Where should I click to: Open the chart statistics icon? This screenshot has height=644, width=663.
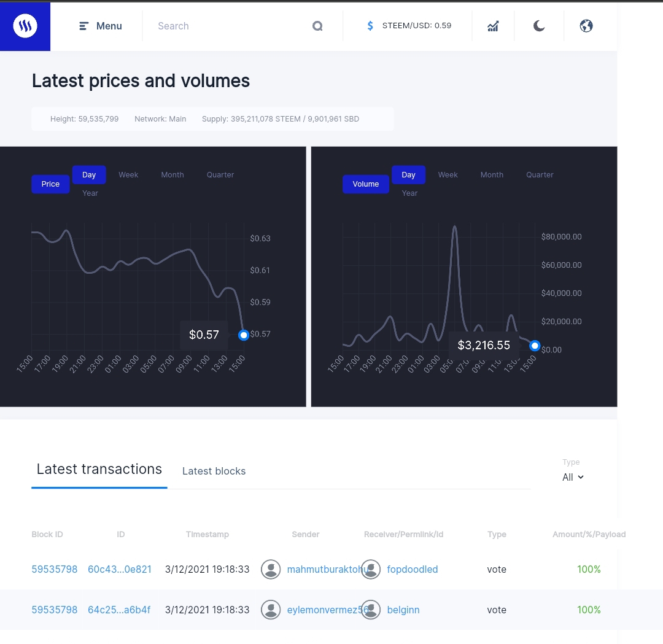pos(493,26)
